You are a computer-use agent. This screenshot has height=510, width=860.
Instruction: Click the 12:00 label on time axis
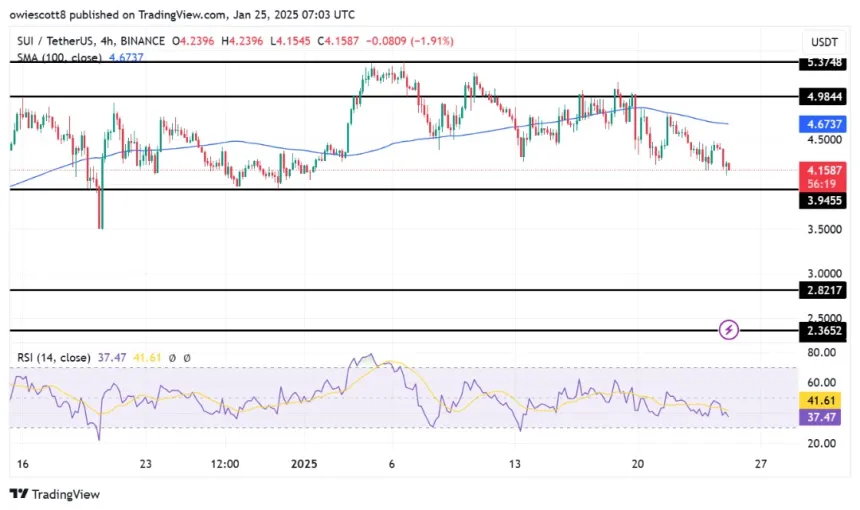225,464
